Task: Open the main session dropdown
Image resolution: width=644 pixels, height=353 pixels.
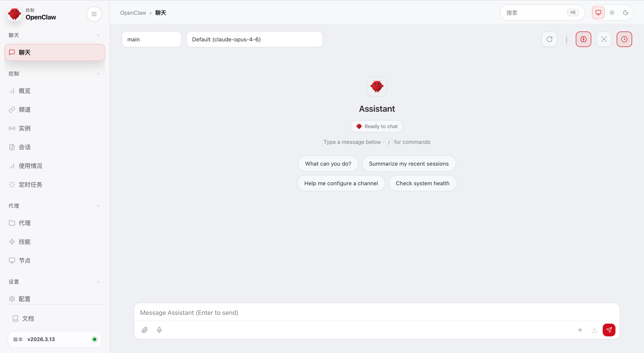Action: (151, 39)
